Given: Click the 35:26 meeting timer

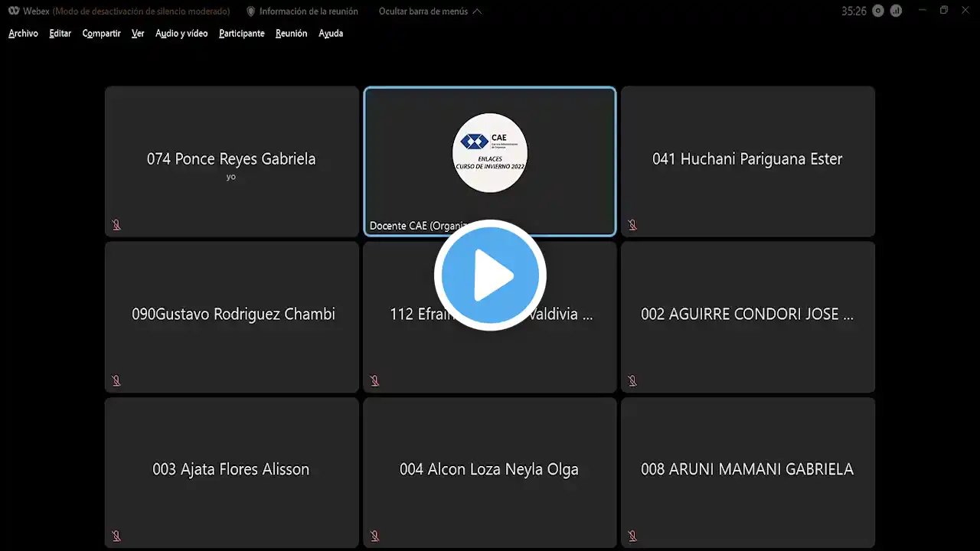Looking at the screenshot, I should pos(854,11).
